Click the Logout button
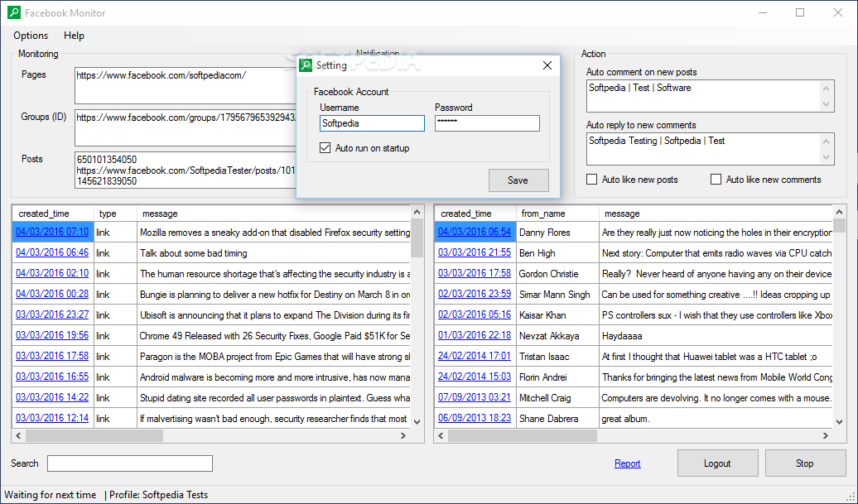The width and height of the screenshot is (858, 504). pyautogui.click(x=717, y=463)
